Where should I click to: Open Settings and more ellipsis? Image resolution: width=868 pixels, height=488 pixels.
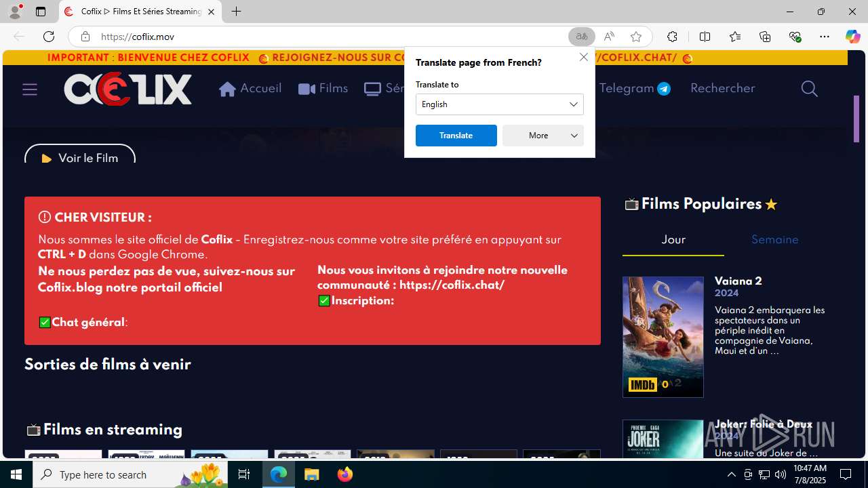(825, 37)
